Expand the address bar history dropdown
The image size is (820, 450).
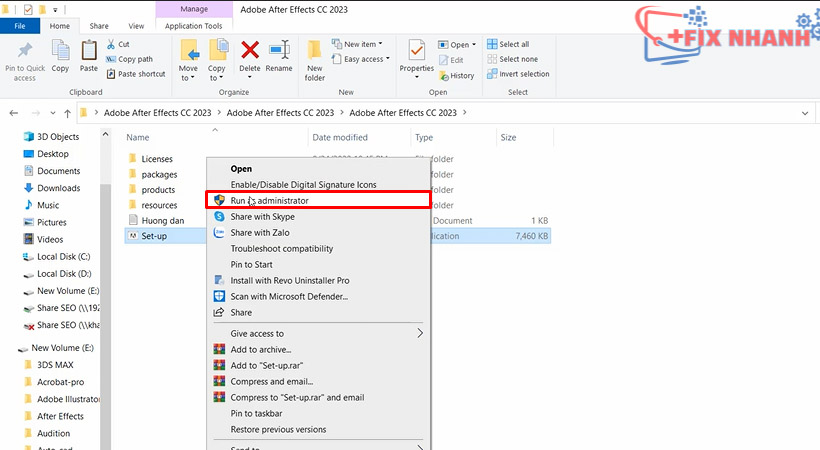click(x=804, y=113)
